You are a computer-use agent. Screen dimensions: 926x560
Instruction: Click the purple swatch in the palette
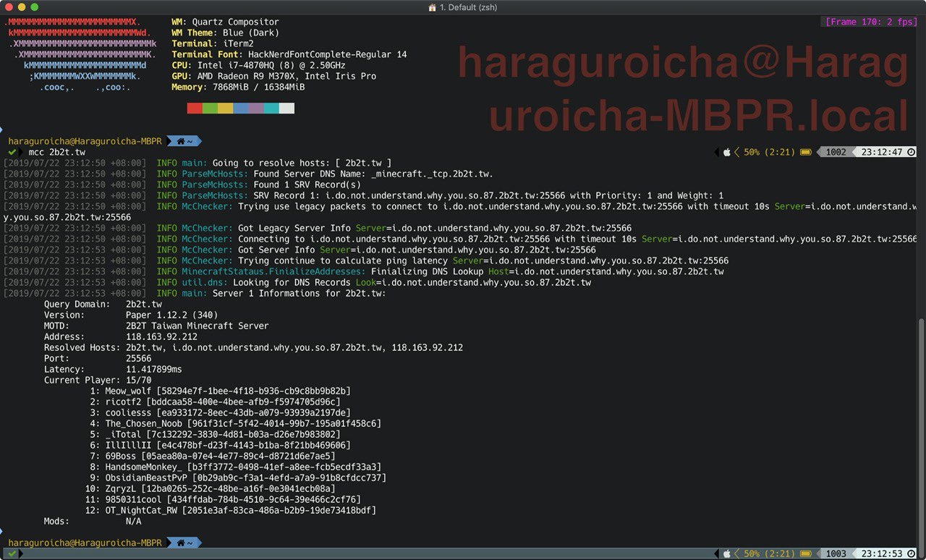pyautogui.click(x=256, y=108)
